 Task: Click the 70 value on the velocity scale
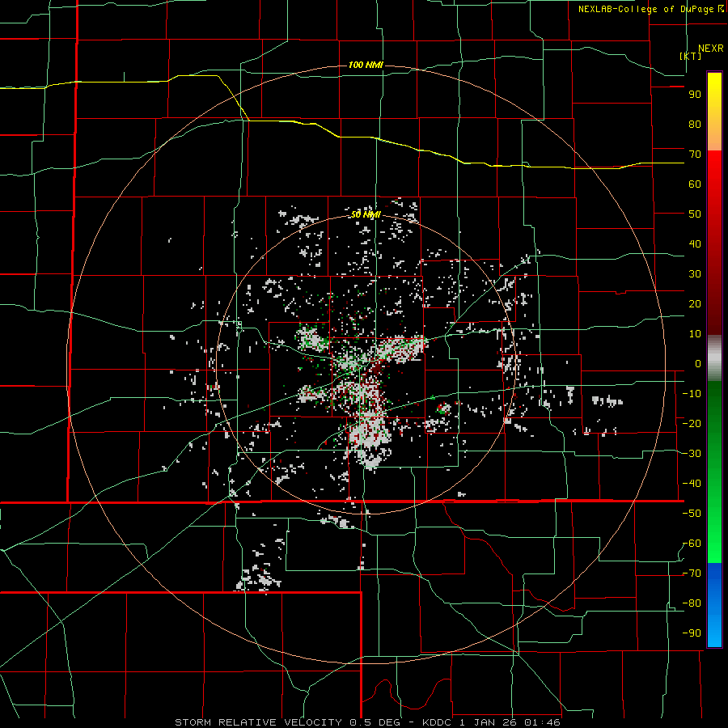click(x=695, y=154)
